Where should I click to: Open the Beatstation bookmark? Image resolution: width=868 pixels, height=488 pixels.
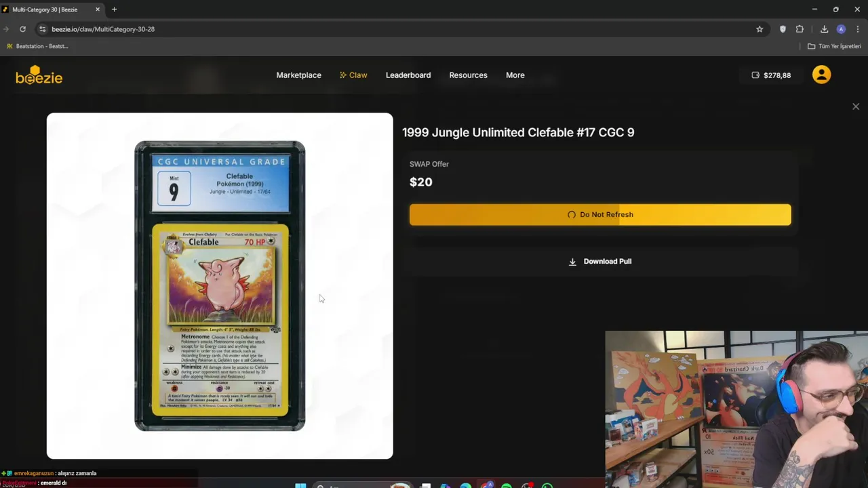click(37, 46)
